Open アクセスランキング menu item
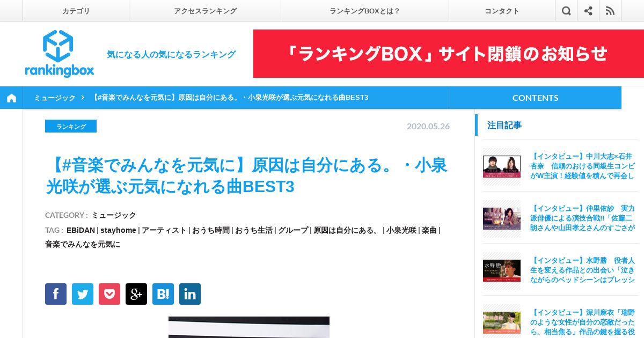Image resolution: width=644 pixels, height=338 pixels. tap(205, 11)
